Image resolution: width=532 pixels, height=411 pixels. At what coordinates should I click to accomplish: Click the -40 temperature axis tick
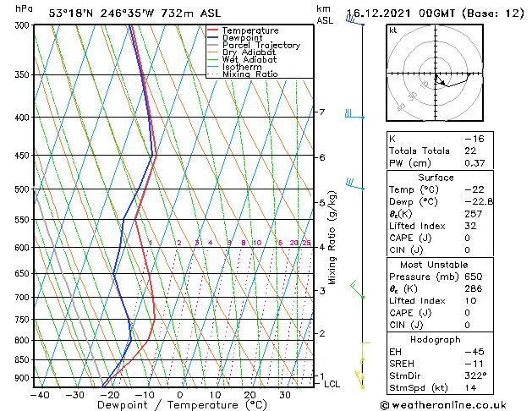40,395
